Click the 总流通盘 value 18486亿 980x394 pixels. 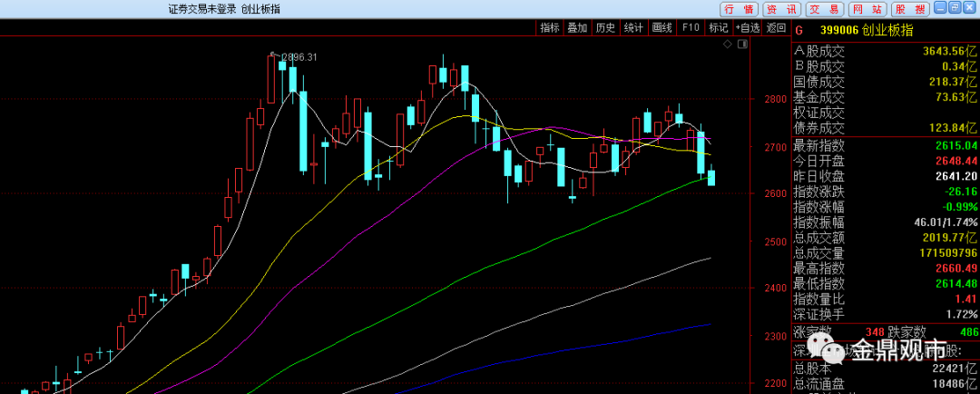pyautogui.click(x=956, y=386)
